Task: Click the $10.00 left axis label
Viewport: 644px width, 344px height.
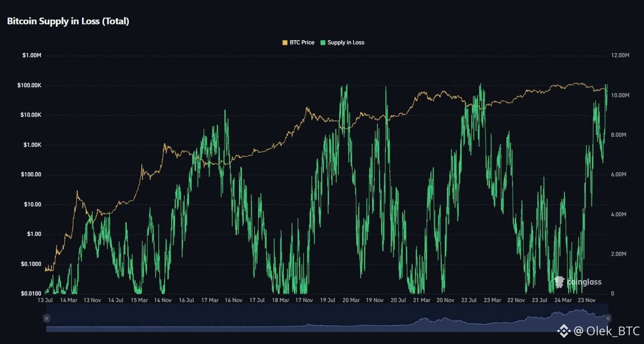Action: tap(33, 205)
